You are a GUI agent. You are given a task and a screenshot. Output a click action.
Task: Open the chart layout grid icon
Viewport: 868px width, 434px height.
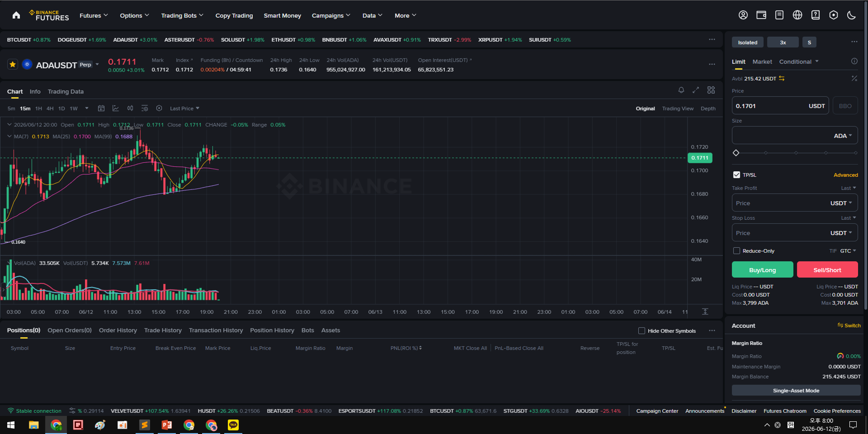pos(711,90)
